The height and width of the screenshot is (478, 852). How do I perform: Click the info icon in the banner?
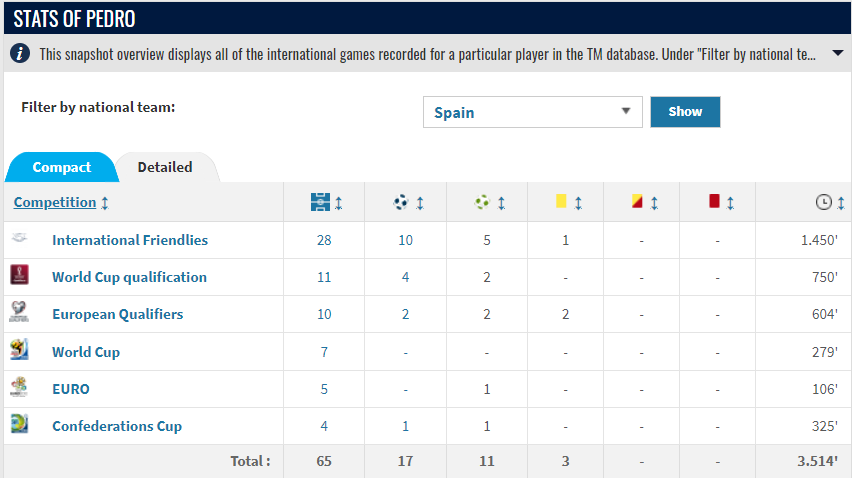click(x=20, y=53)
